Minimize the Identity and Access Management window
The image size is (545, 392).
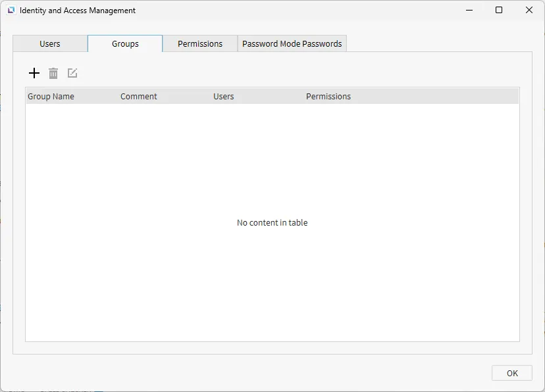click(469, 11)
